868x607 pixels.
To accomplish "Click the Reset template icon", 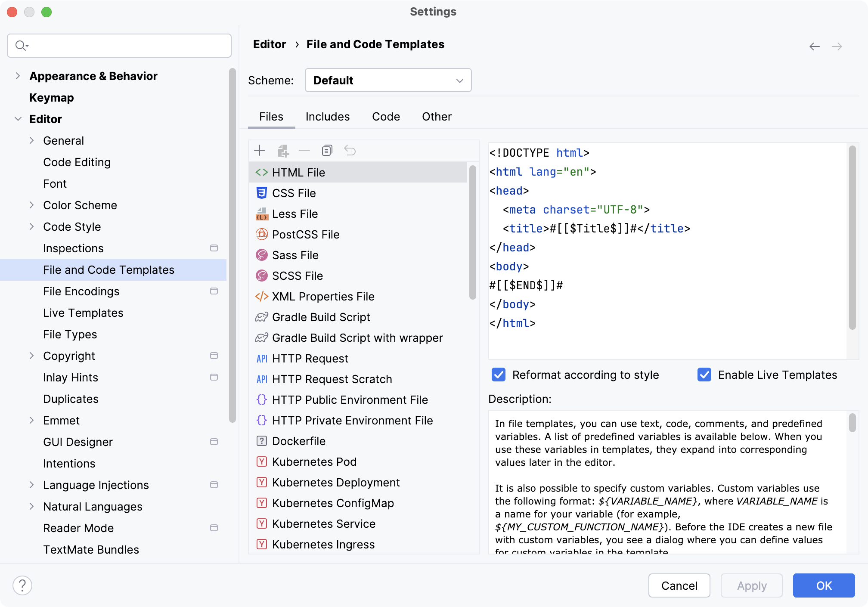I will click(x=350, y=150).
